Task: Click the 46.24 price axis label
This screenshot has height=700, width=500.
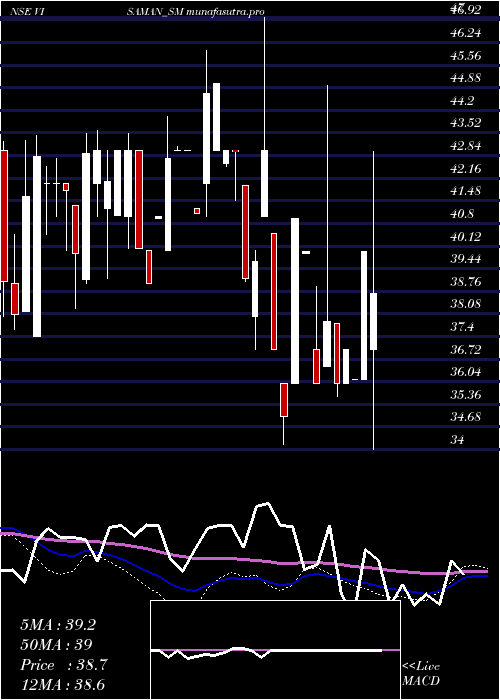Action: (x=466, y=33)
